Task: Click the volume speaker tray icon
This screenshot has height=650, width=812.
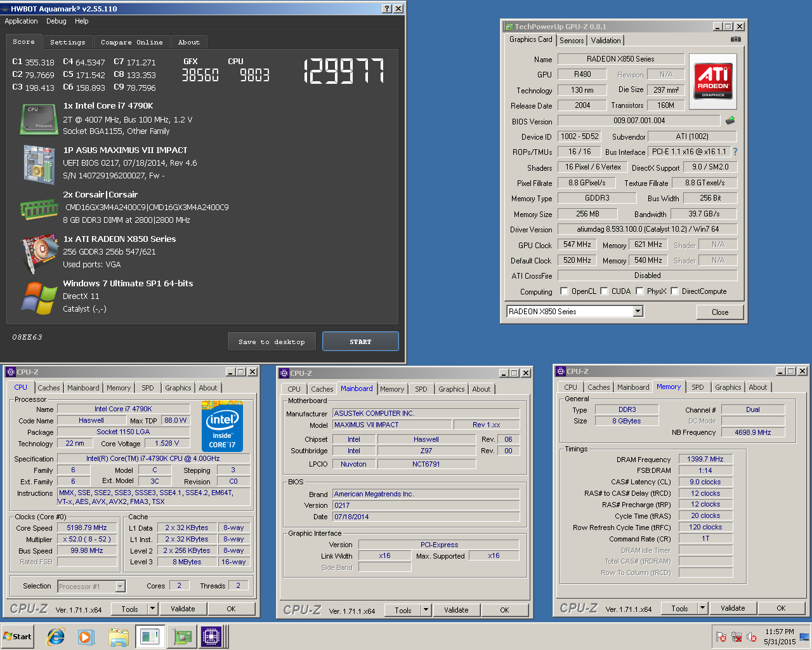Action: point(752,637)
